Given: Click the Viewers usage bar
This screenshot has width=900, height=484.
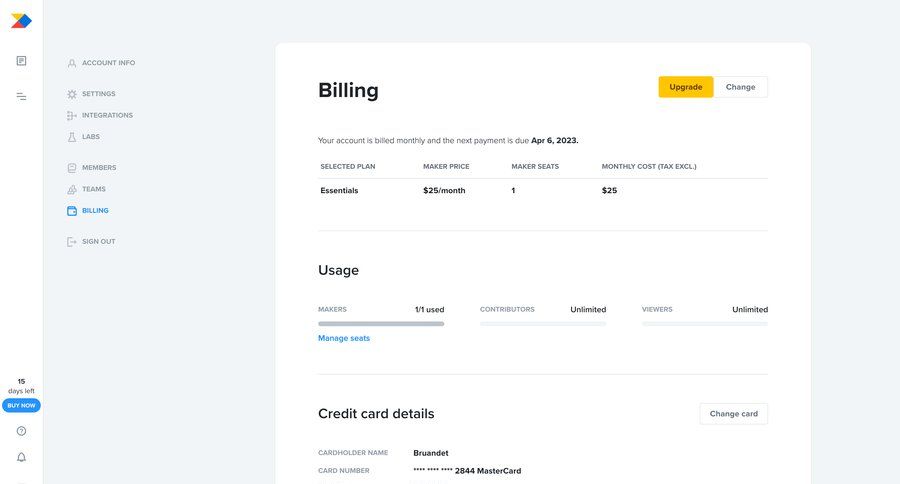Looking at the screenshot, I should coord(705,324).
